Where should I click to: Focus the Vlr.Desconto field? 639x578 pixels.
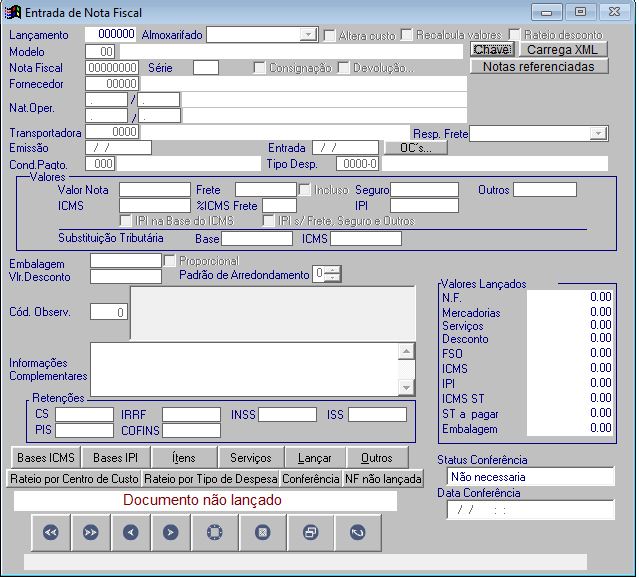pos(126,276)
